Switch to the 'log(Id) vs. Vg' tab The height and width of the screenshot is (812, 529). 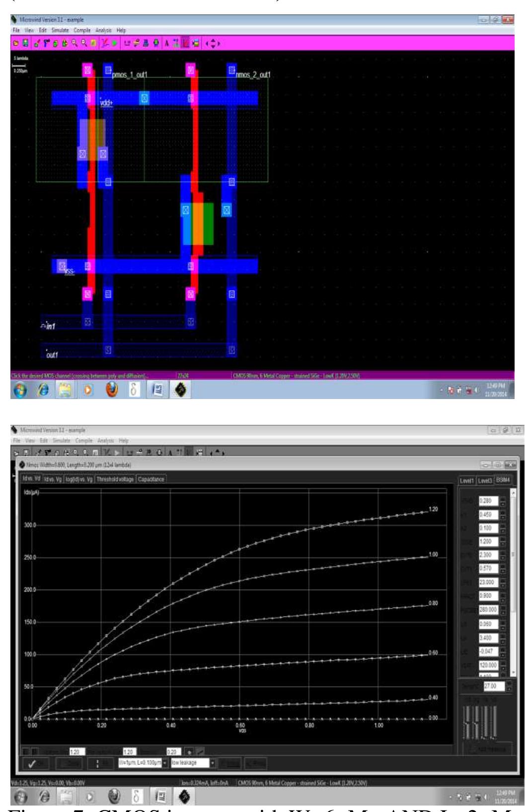79,479
